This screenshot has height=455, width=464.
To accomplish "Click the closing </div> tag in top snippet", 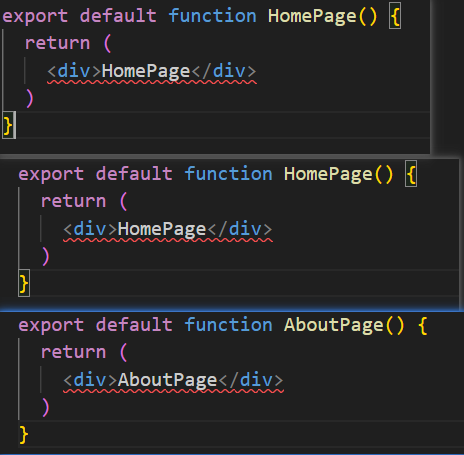I will point(224,72).
